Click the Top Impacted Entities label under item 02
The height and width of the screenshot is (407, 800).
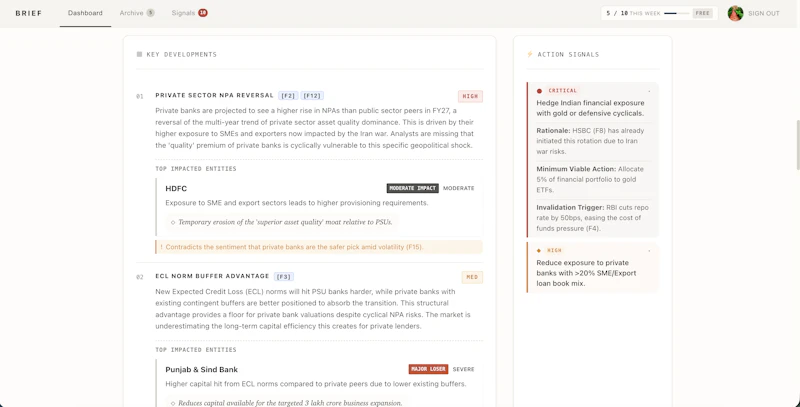[196, 350]
